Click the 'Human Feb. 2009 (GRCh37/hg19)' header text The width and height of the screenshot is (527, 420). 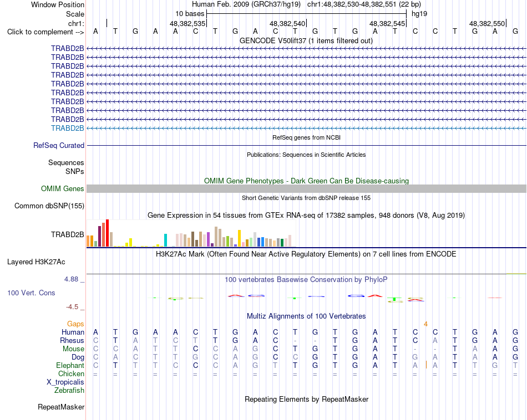[246, 4]
